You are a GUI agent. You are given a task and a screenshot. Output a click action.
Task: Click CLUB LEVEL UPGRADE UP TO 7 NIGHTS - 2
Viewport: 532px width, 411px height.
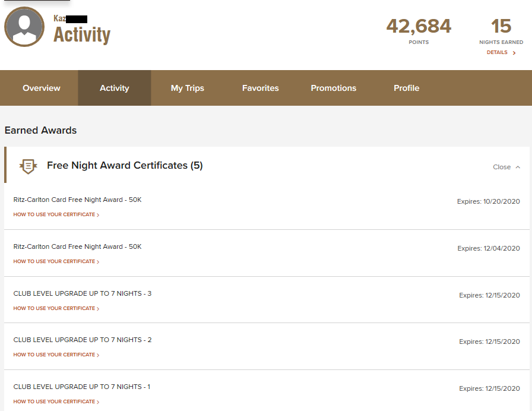pos(83,340)
